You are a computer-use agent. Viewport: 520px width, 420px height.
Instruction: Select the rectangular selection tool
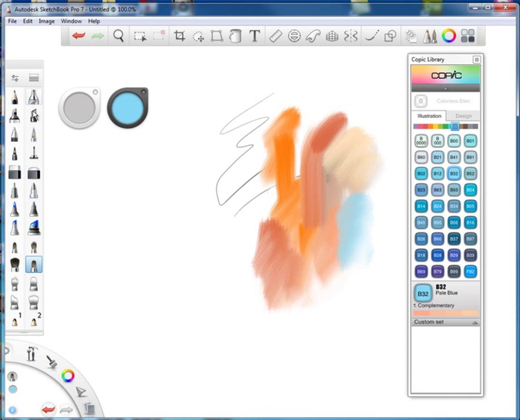(x=140, y=36)
